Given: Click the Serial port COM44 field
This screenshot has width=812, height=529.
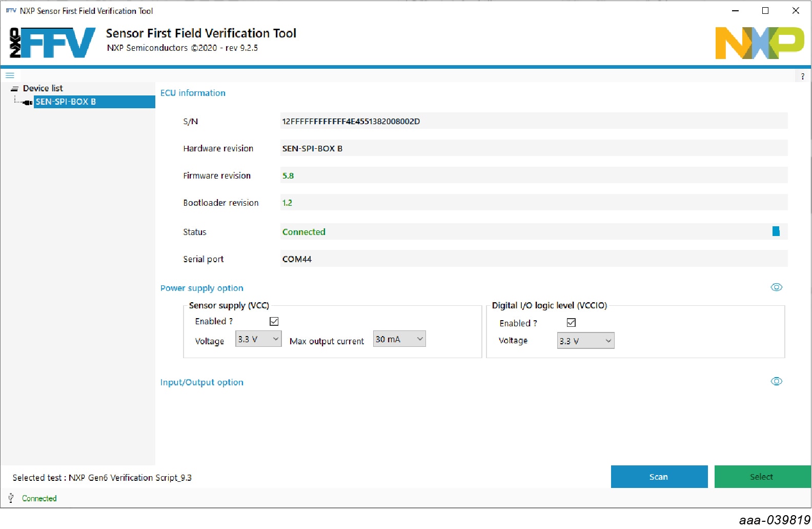Looking at the screenshot, I should pos(533,259).
